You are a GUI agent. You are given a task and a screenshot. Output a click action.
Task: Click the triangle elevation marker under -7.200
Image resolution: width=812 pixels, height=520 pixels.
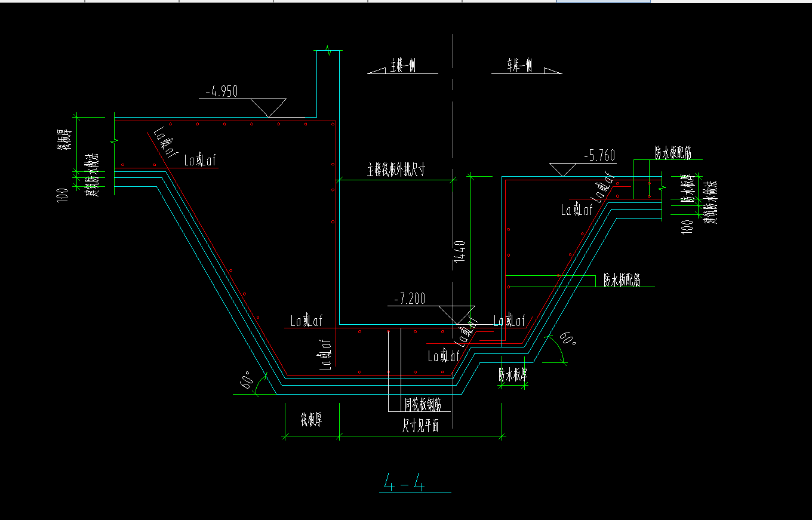point(456,315)
